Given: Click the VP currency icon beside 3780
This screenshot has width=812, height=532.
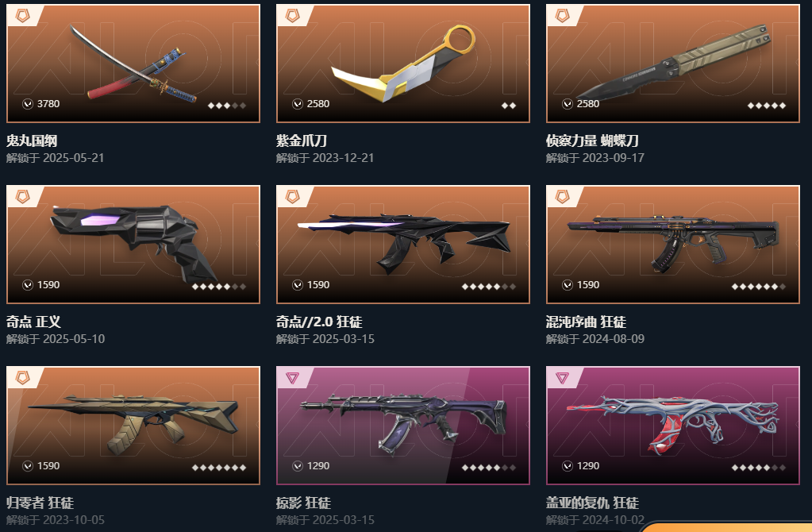Looking at the screenshot, I should tap(28, 104).
